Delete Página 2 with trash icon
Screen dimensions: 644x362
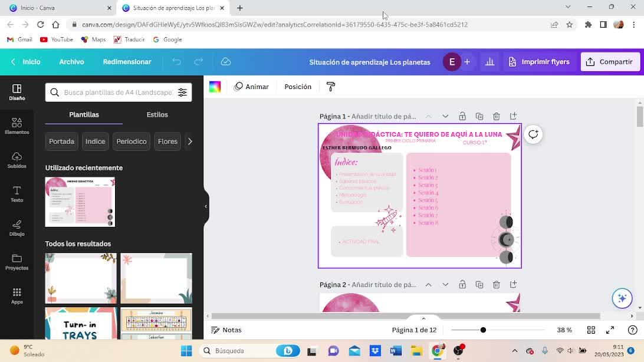497,284
